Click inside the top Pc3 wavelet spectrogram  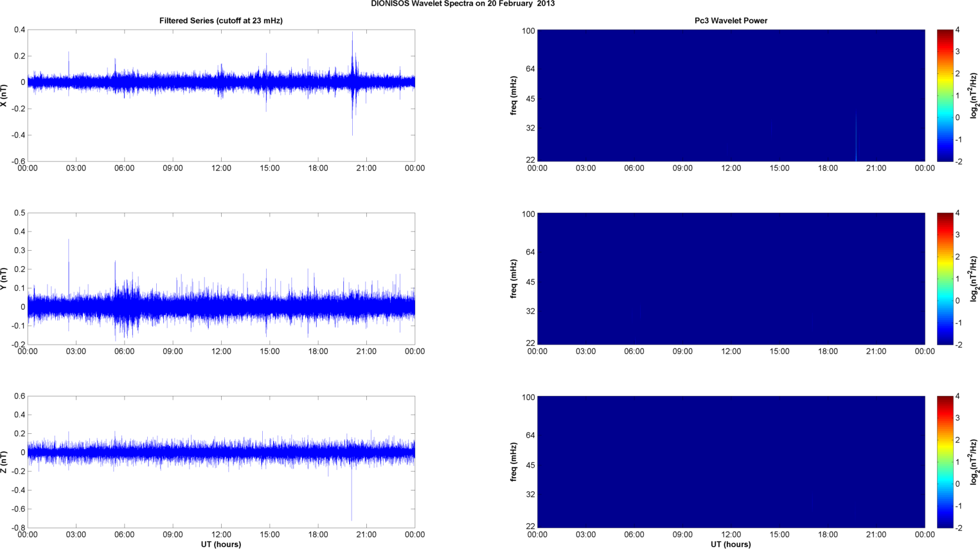coord(731,95)
